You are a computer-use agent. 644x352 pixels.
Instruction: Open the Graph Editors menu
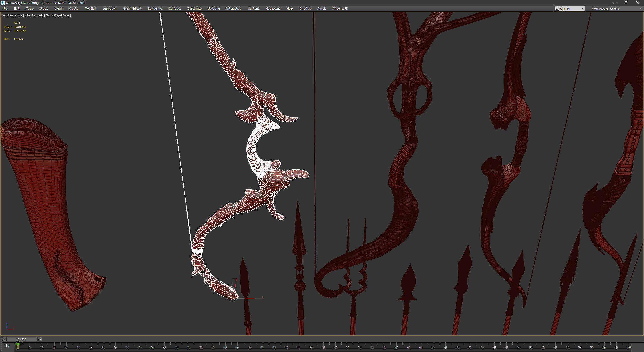click(x=132, y=9)
